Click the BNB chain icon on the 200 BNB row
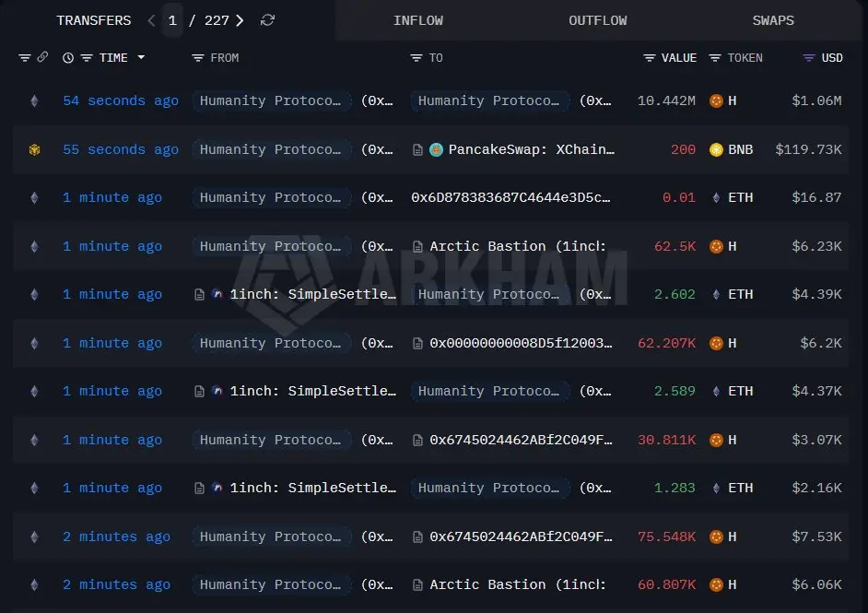 pos(34,149)
